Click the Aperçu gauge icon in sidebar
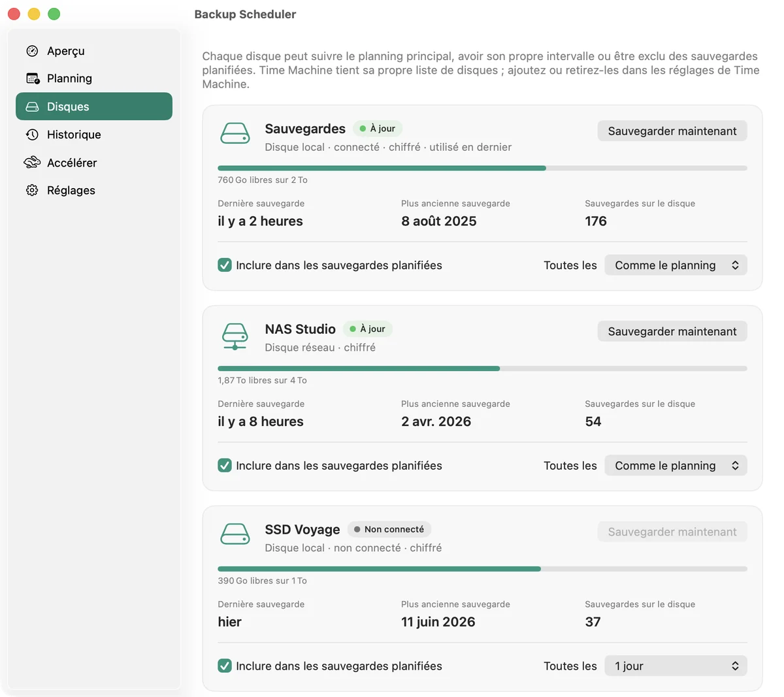The image size is (784, 697). [32, 51]
